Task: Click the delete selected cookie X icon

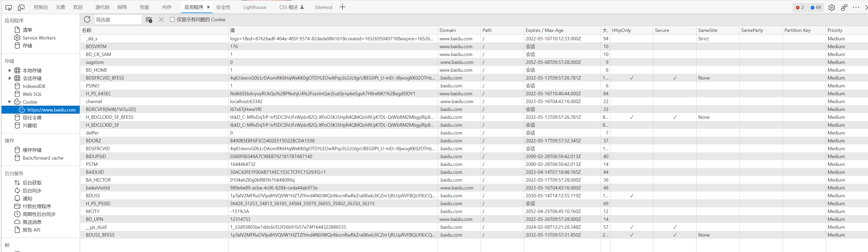Action: [162, 20]
